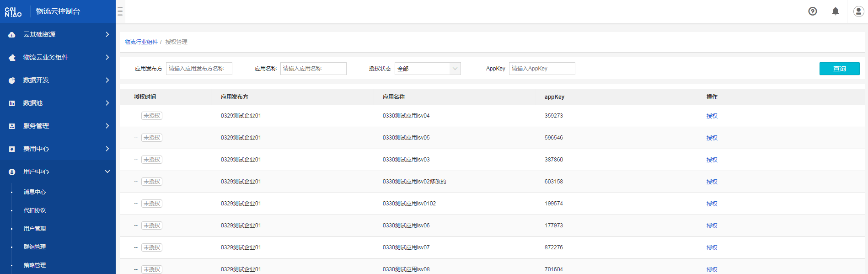This screenshot has height=274, width=868.
Task: Click the 数据开发 pie chart icon
Action: [x=12, y=81]
